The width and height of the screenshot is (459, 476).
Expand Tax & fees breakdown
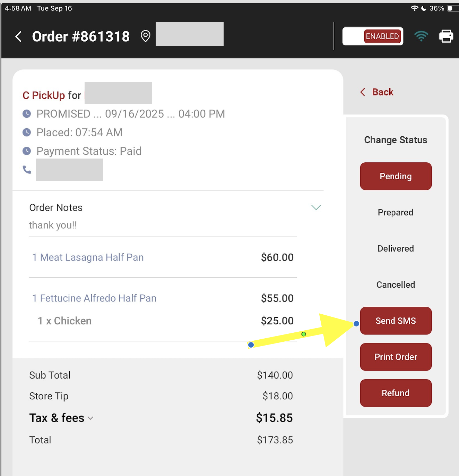(90, 418)
